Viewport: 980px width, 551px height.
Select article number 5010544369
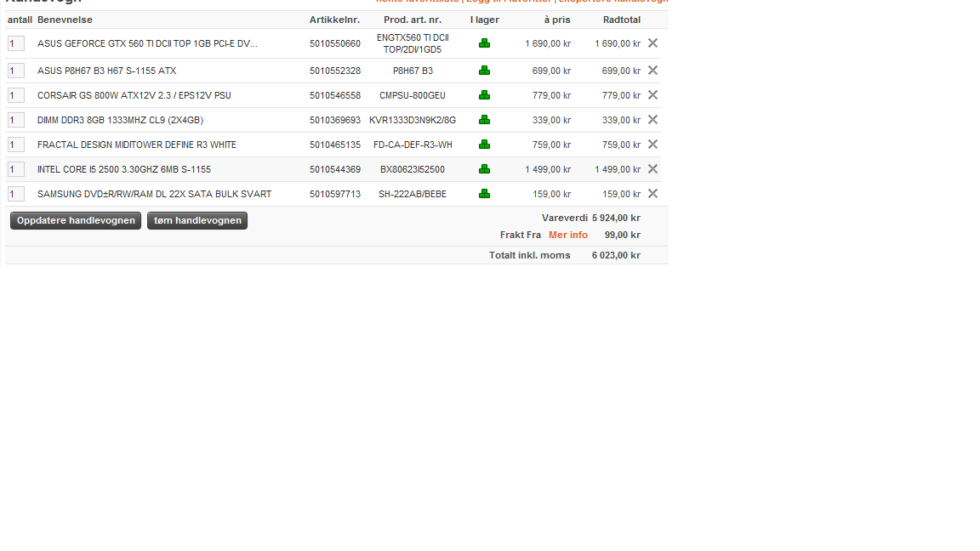[x=335, y=169]
